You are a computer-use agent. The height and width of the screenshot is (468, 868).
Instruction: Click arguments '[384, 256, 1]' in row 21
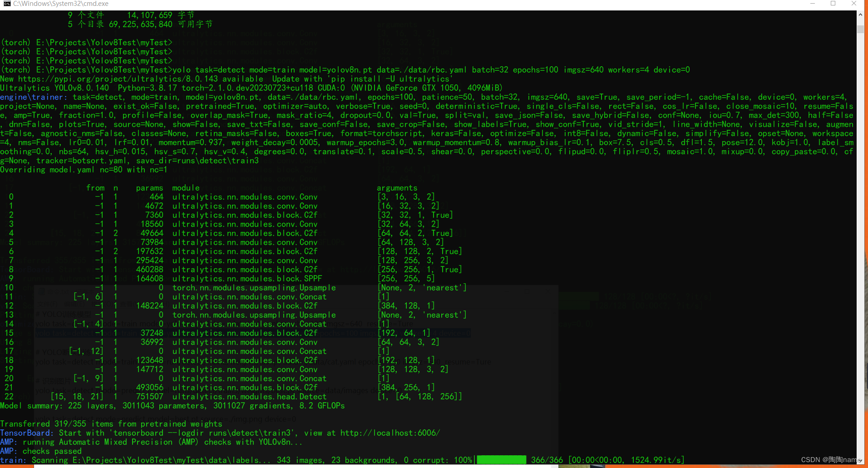click(x=406, y=388)
